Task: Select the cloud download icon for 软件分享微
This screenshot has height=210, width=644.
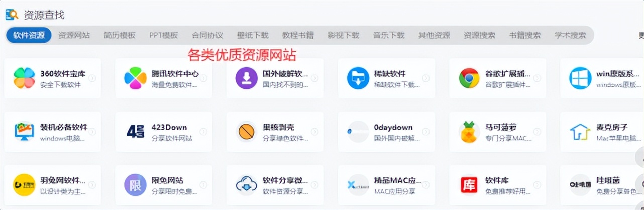Action: point(247,185)
